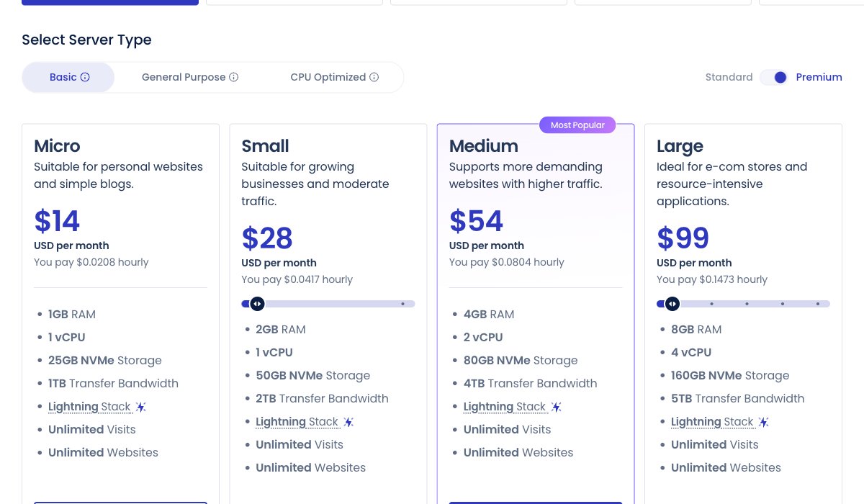This screenshot has height=504, width=864.
Task: Click "160GB NVMe Storage" in Large card
Action: 730,376
